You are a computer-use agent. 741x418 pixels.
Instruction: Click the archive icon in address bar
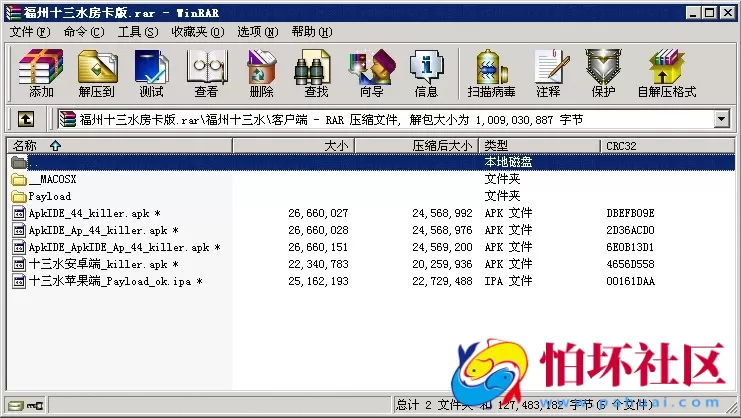coord(68,119)
